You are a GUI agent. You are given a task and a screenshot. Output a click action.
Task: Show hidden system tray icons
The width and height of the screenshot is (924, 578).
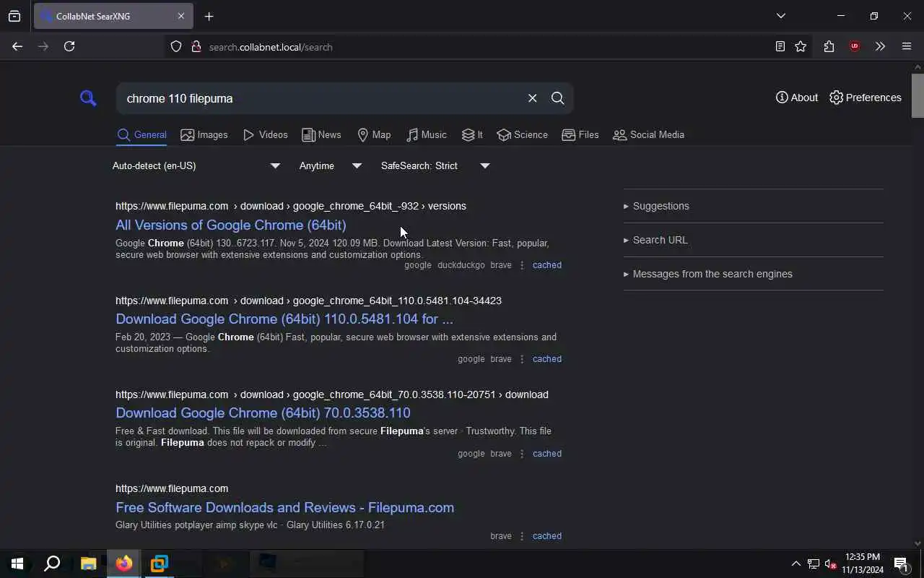point(796,564)
